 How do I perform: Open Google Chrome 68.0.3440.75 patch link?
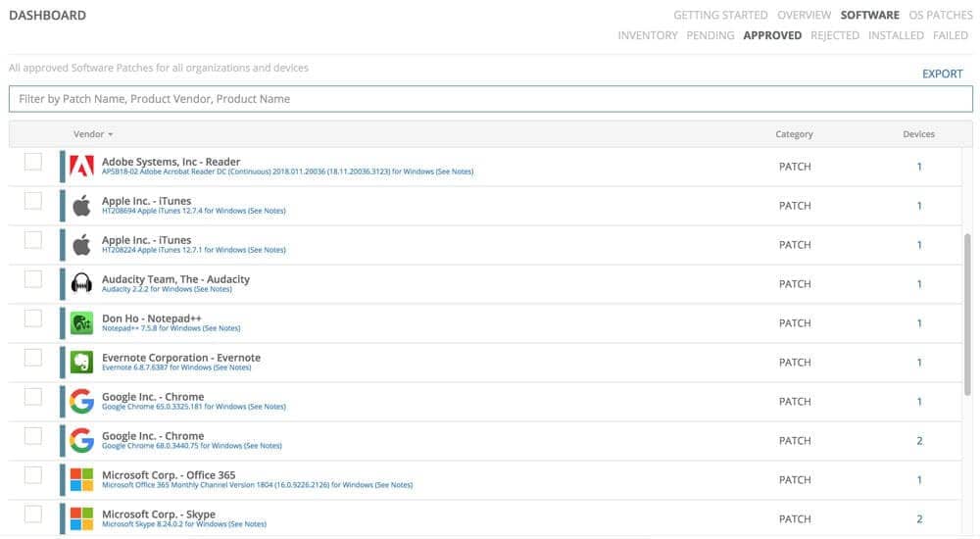tap(192, 446)
